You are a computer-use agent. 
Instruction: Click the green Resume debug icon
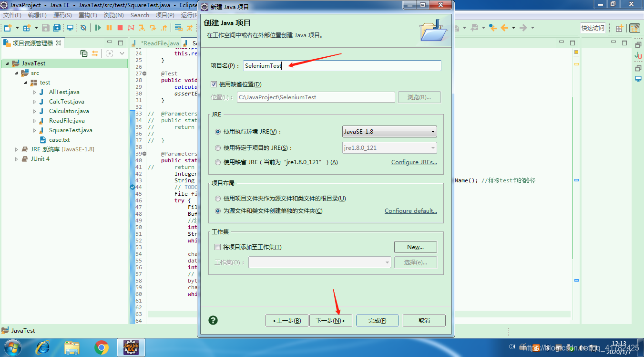click(98, 28)
